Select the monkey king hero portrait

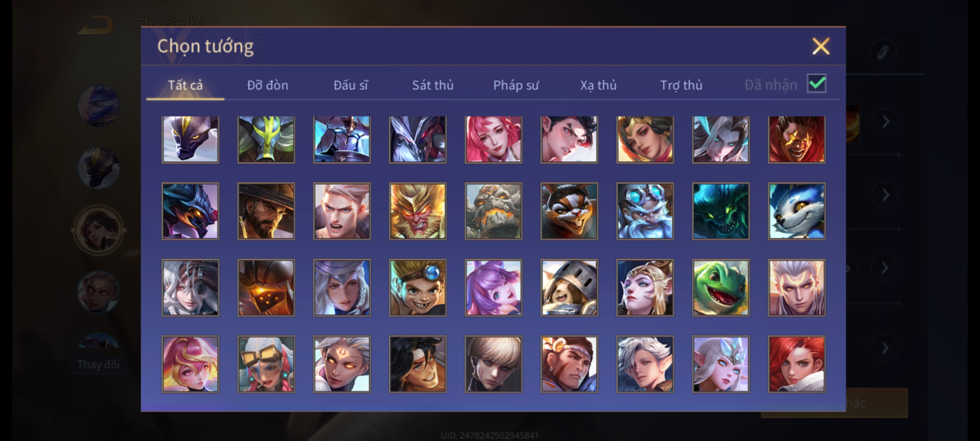(x=417, y=211)
